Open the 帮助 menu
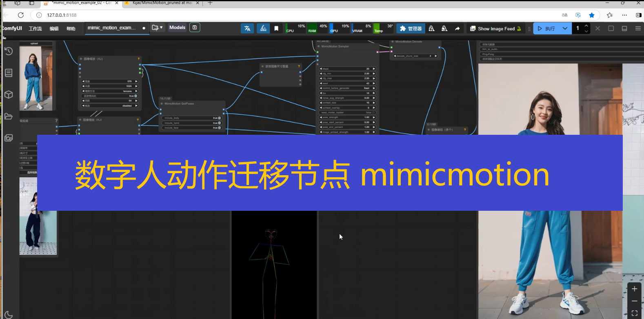644x319 pixels. pos(71,29)
